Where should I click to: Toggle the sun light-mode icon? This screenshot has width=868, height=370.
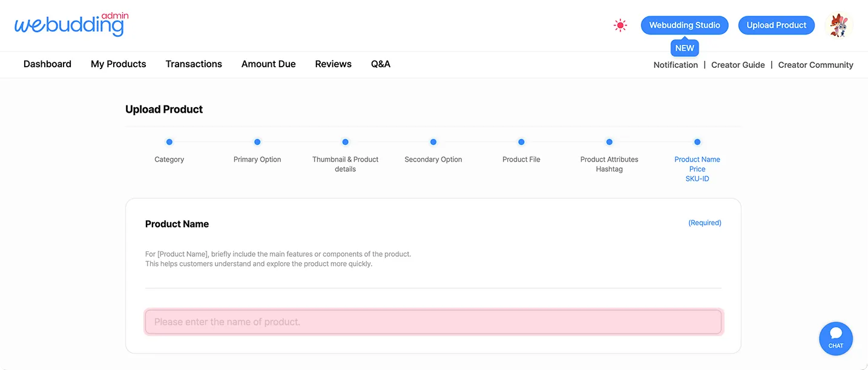pos(620,25)
